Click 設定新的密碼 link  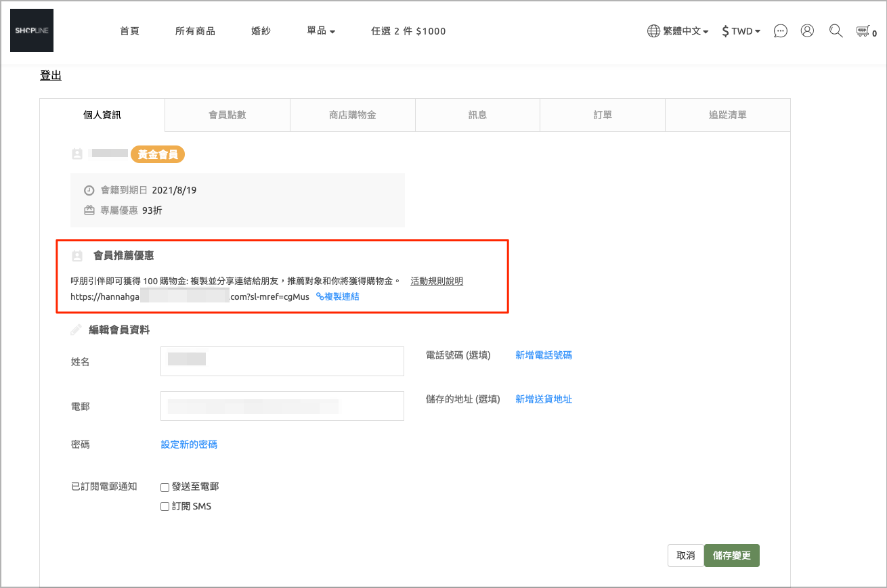point(189,445)
